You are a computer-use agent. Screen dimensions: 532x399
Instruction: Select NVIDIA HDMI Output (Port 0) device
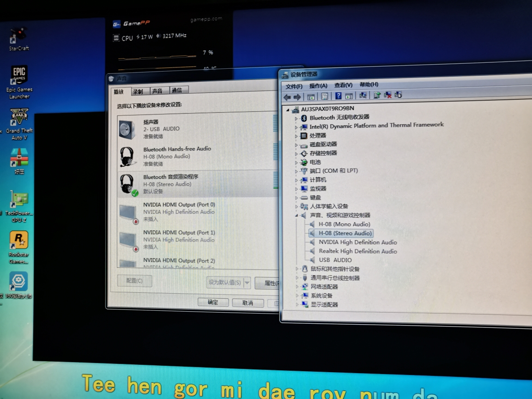[197, 212]
